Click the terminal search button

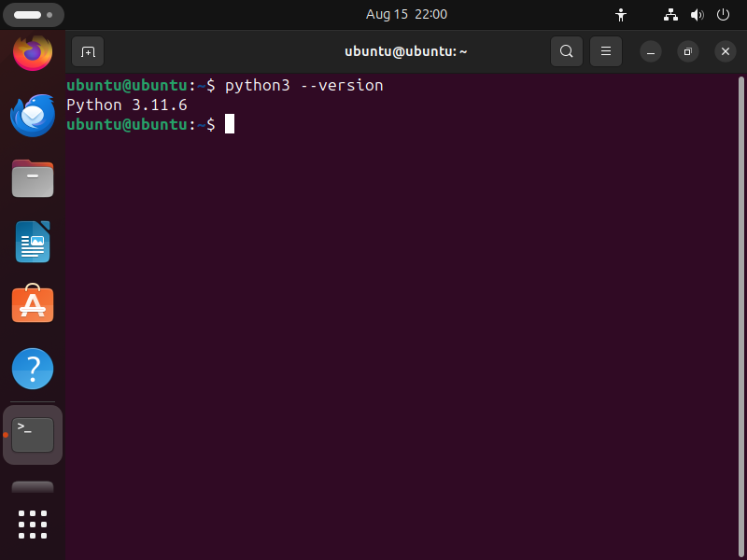(x=567, y=51)
